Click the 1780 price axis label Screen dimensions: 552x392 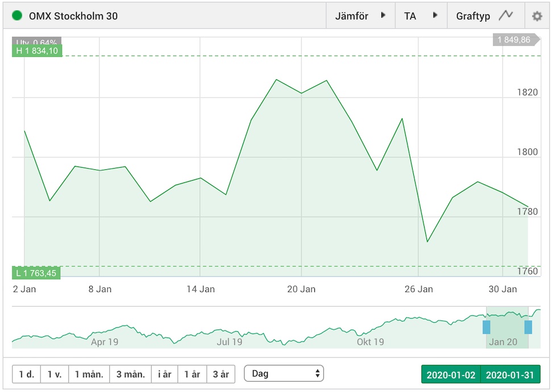pos(528,211)
